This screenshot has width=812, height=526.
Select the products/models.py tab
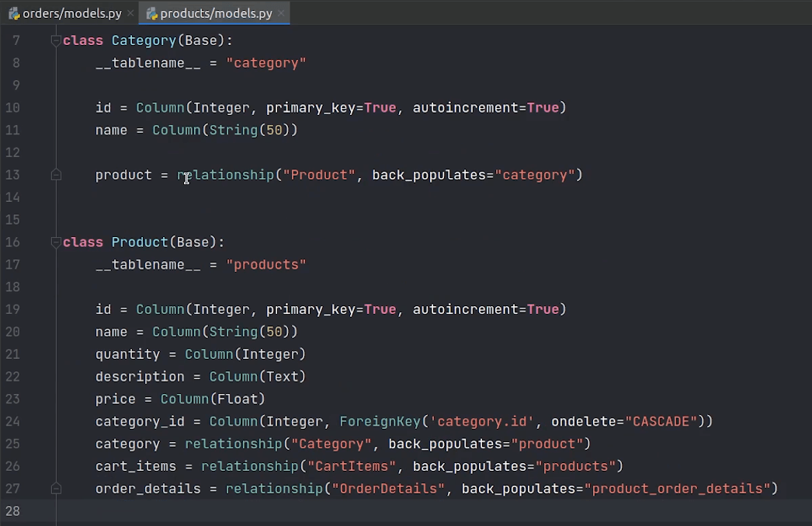click(216, 14)
